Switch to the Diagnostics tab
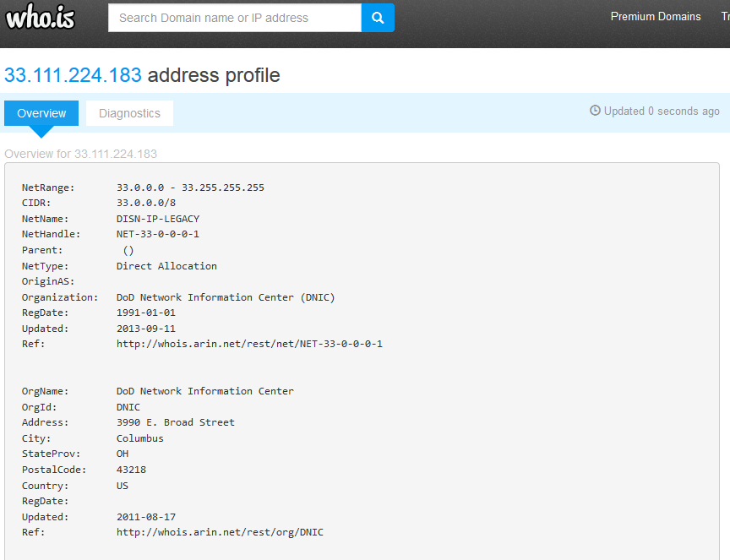 [x=129, y=113]
